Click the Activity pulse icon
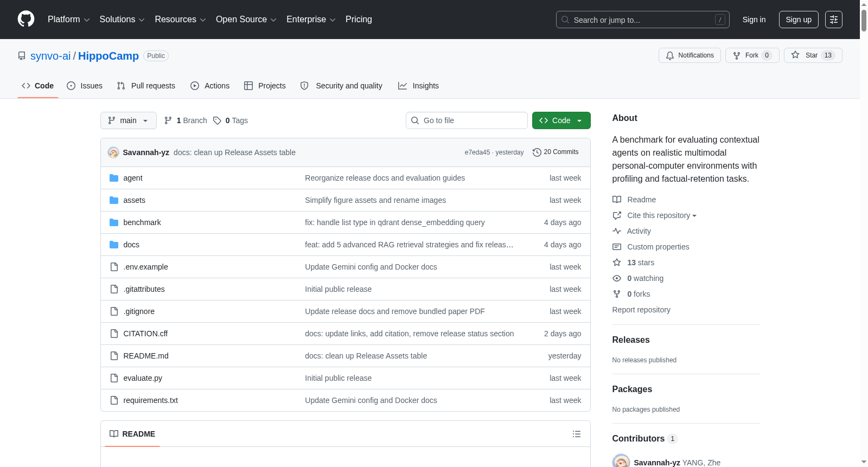 (617, 231)
